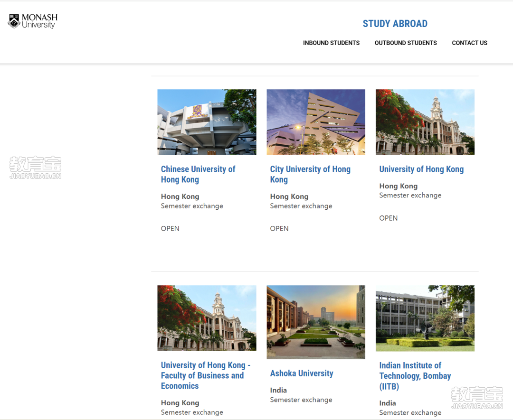The width and height of the screenshot is (513, 420).
Task: Click the City University of Hong Kong photo
Action: (316, 122)
